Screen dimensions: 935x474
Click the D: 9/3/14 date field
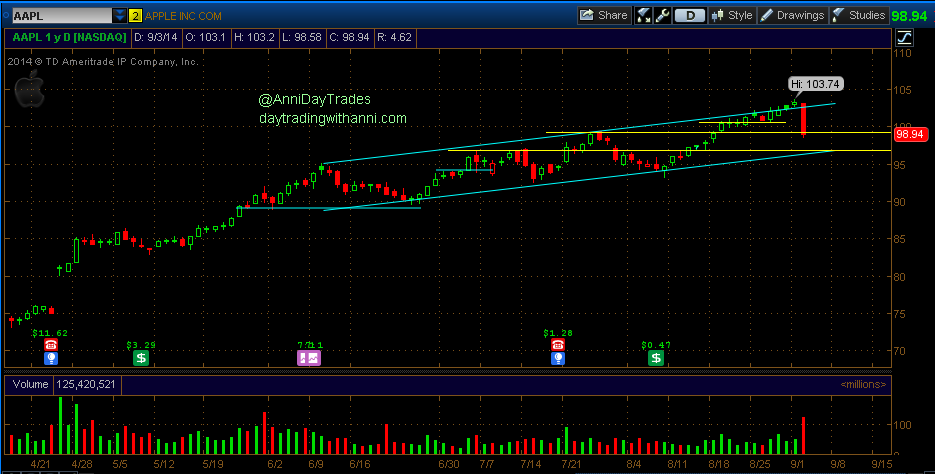click(156, 38)
